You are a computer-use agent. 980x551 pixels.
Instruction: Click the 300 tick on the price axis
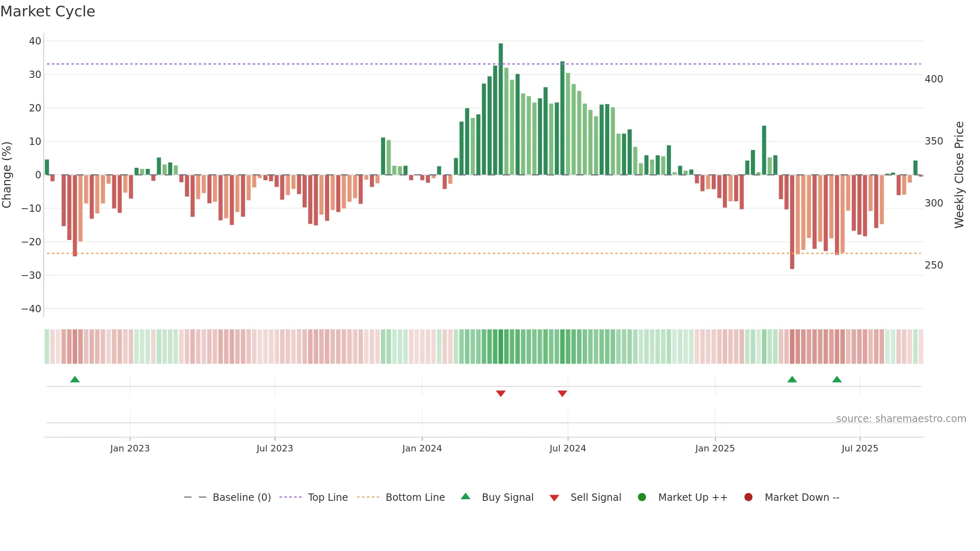click(x=934, y=203)
